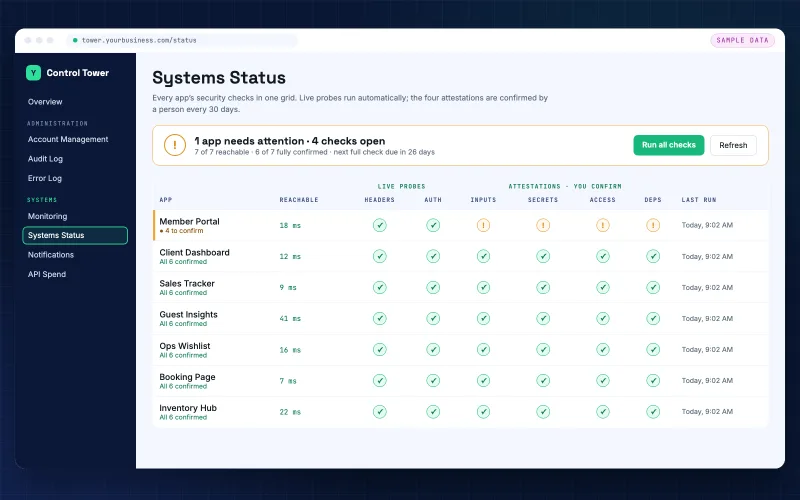Click the REACHABLE column header
The width and height of the screenshot is (800, 500).
(299, 200)
